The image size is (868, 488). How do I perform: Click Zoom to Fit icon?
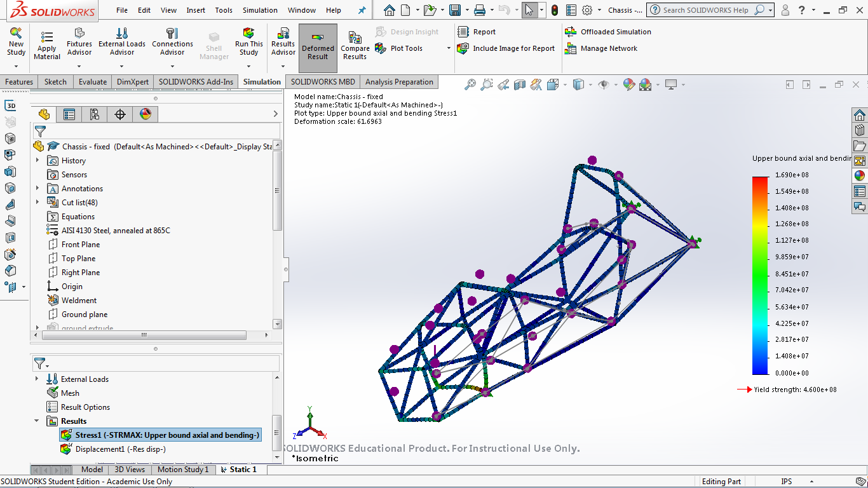[x=470, y=84]
